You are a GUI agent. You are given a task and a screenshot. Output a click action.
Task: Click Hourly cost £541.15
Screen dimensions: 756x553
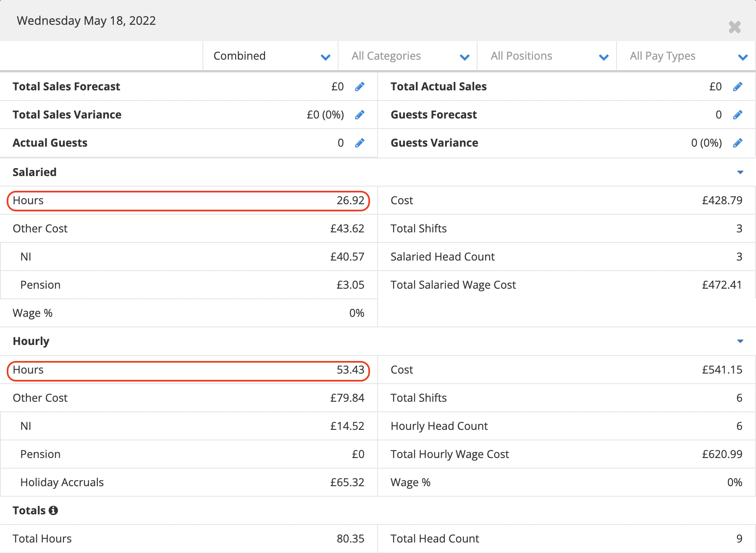pyautogui.click(x=722, y=370)
